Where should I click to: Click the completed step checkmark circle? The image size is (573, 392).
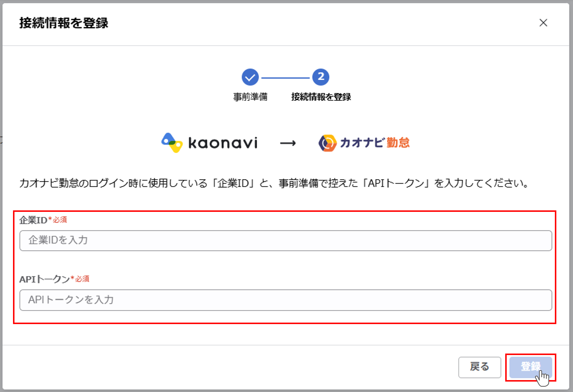coord(250,77)
